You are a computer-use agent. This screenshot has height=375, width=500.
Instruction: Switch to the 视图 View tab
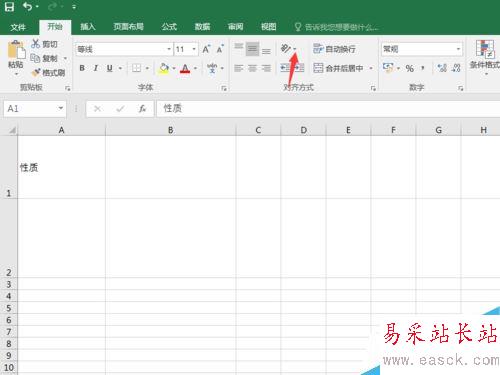pyautogui.click(x=268, y=27)
